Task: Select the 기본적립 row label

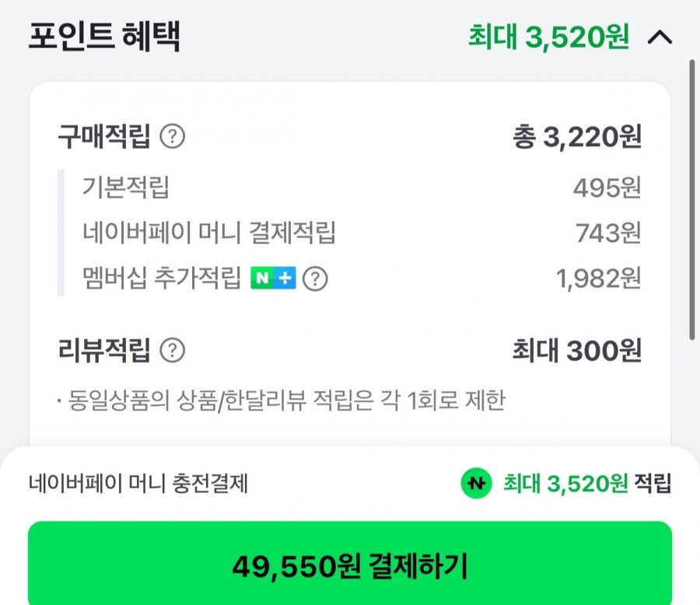Action: 125,187
